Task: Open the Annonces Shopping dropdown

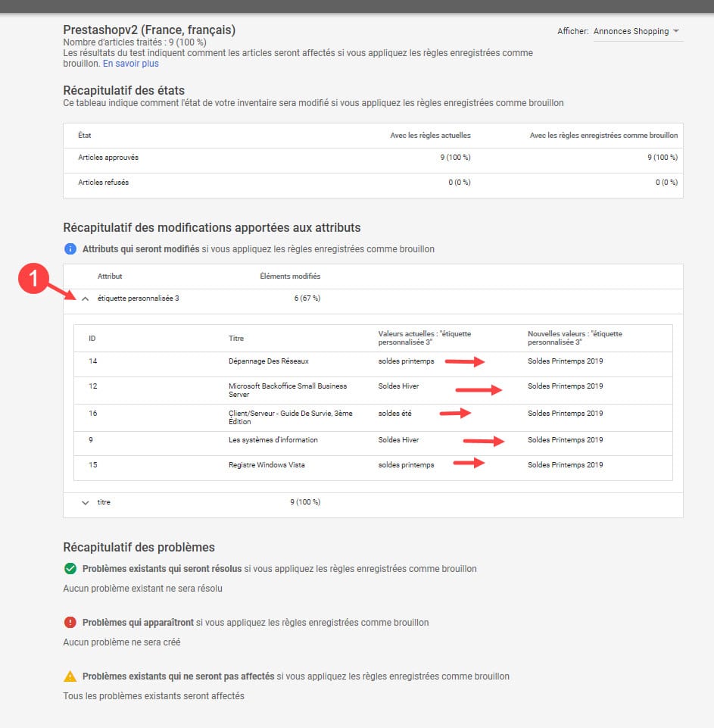Action: [636, 31]
